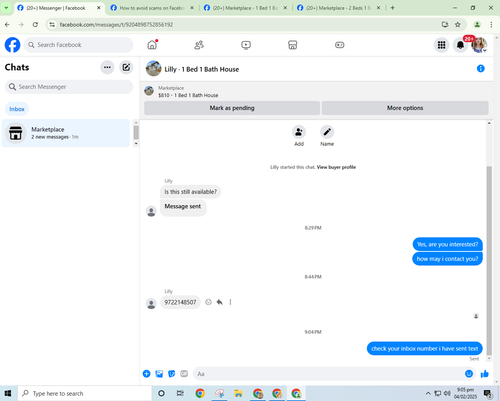500x401 pixels.
Task: Open the taskbar clock and date
Action: [465, 393]
